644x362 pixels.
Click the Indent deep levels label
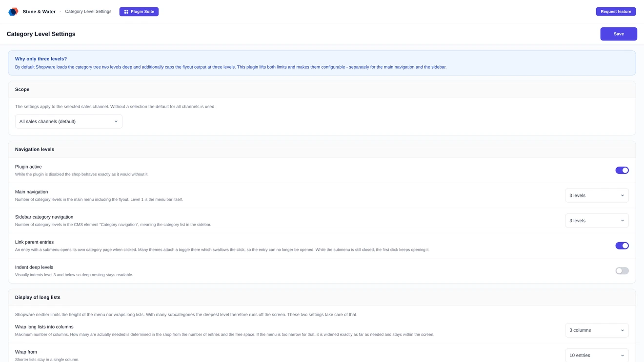point(34,267)
